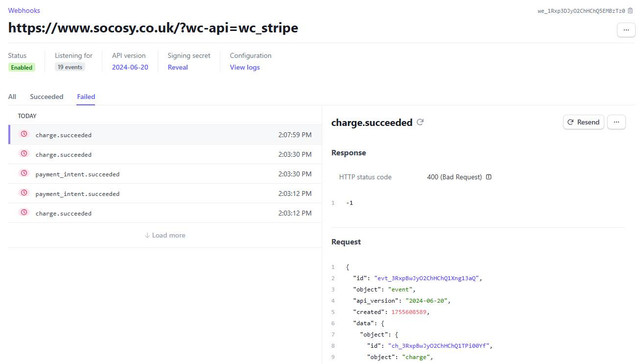The image size is (640, 364).
Task: Click failed icon for 2:07:59 PM event
Action: click(24, 134)
